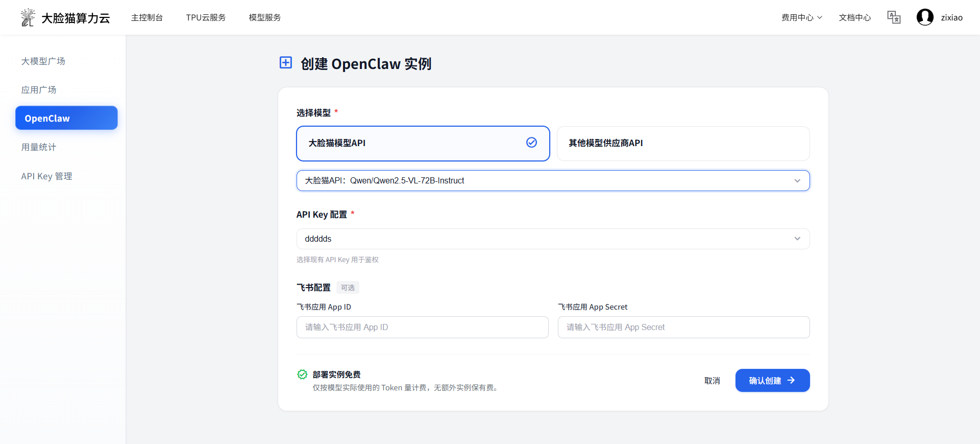Open the 文档中心 link
The height and width of the screenshot is (444, 980).
point(854,17)
